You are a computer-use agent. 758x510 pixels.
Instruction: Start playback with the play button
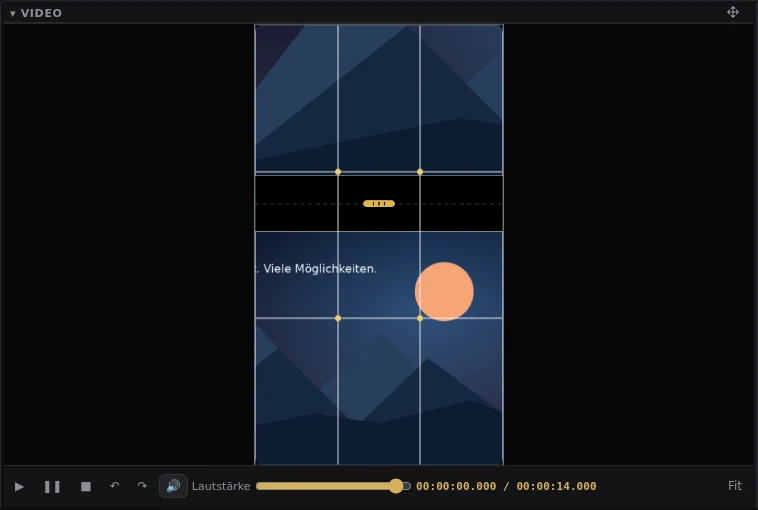19,486
